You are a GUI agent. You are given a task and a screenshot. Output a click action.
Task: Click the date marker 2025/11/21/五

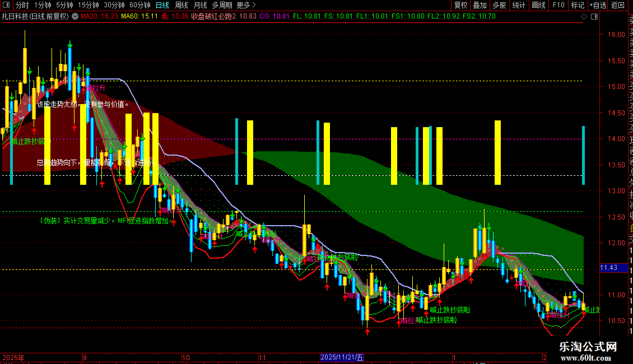[342, 357]
